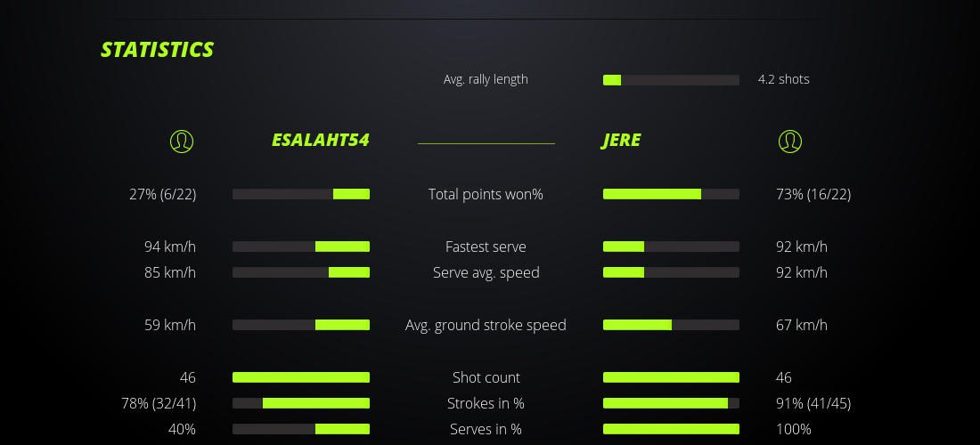This screenshot has width=980, height=445.
Task: Select the JERE player name
Action: pos(621,141)
